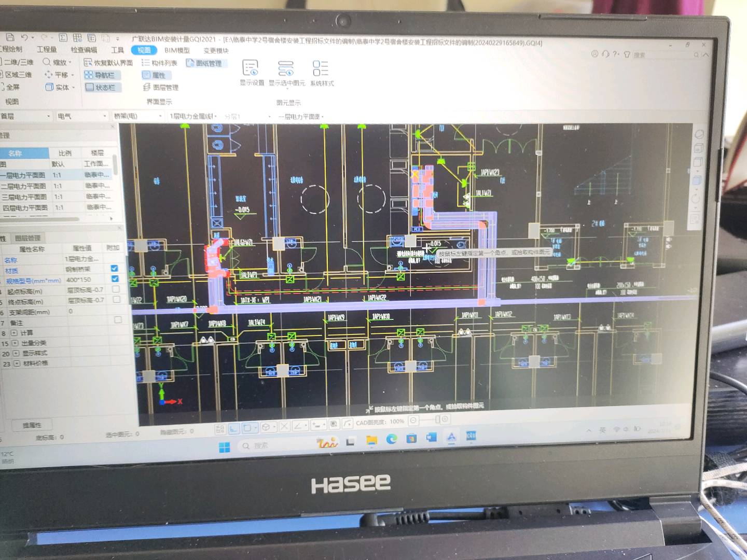Select the 视图 ribbon tab
The image size is (747, 560).
pos(144,50)
